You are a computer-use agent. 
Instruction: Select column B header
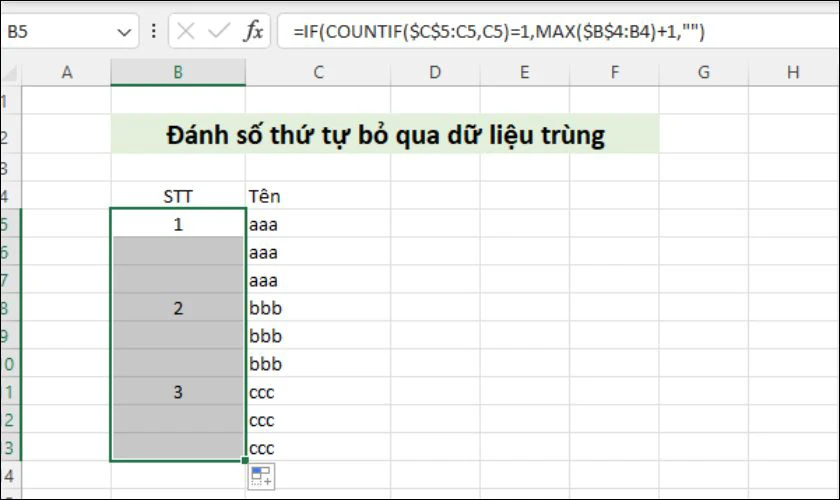point(178,72)
